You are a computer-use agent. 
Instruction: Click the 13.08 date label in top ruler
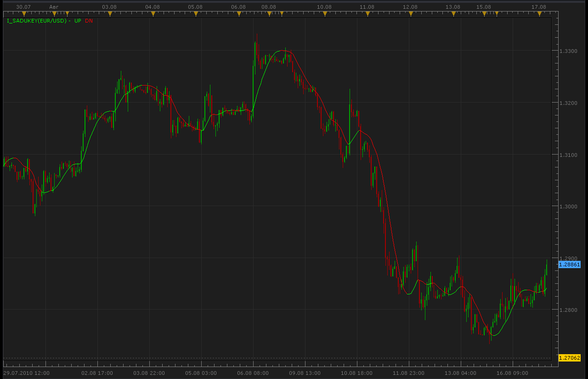click(453, 7)
